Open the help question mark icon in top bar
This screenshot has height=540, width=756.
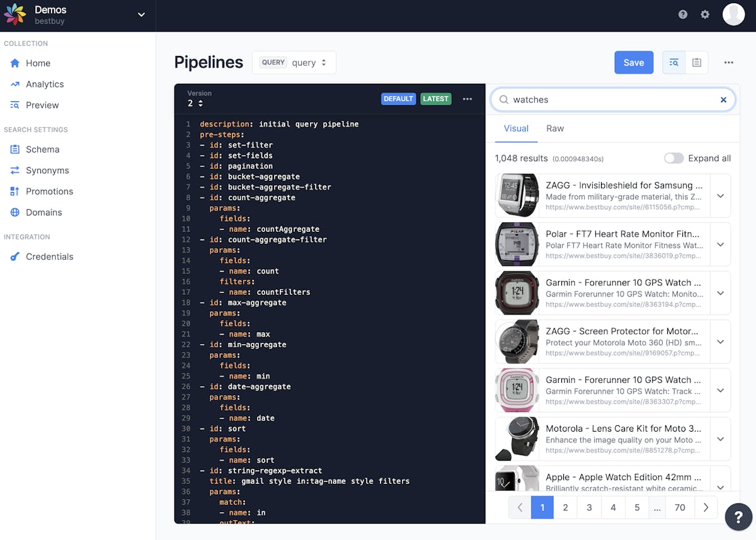tap(683, 14)
